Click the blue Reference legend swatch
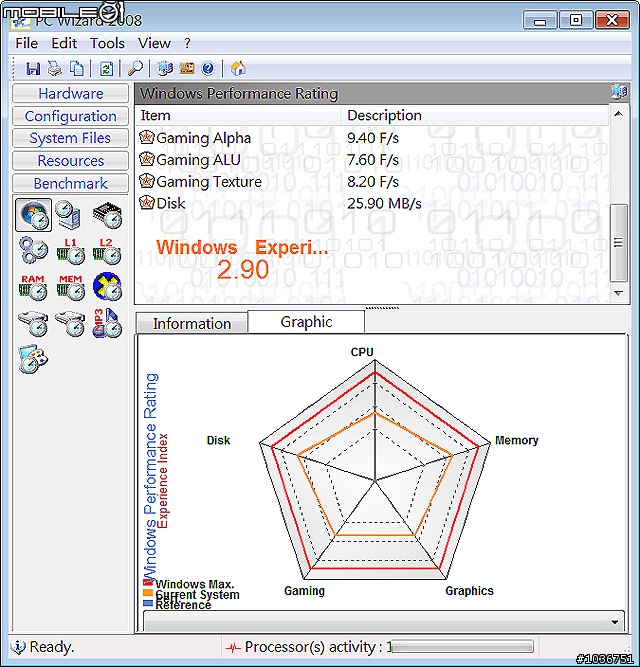Screen dimensions: 640x667 (x=148, y=603)
